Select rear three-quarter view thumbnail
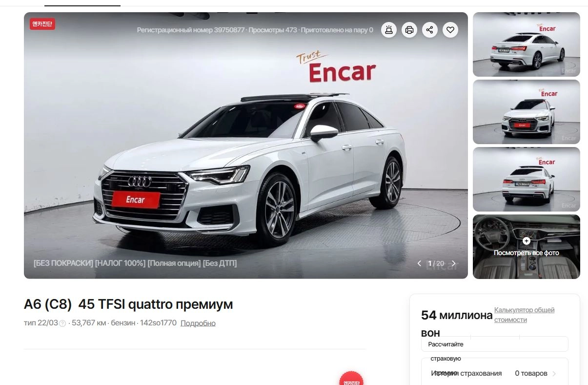 pyautogui.click(x=527, y=44)
